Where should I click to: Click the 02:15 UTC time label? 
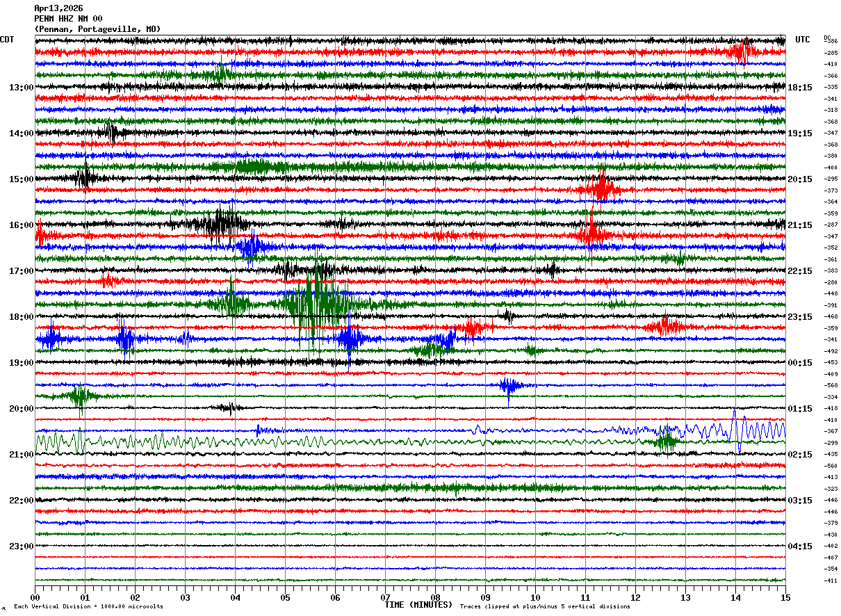[800, 455]
